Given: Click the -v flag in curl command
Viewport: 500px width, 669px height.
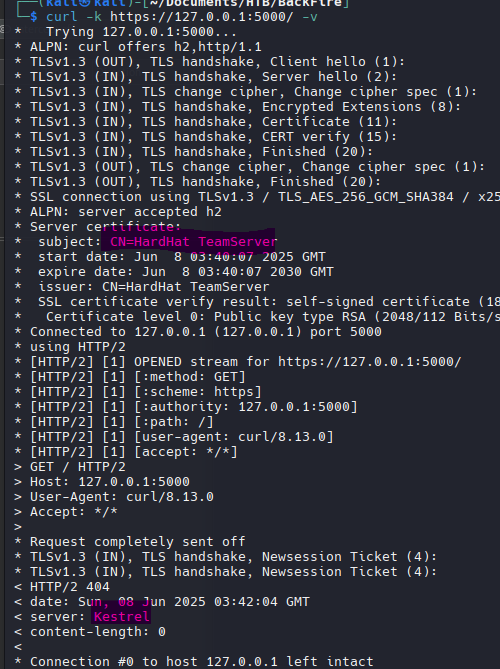Looking at the screenshot, I should (309, 17).
